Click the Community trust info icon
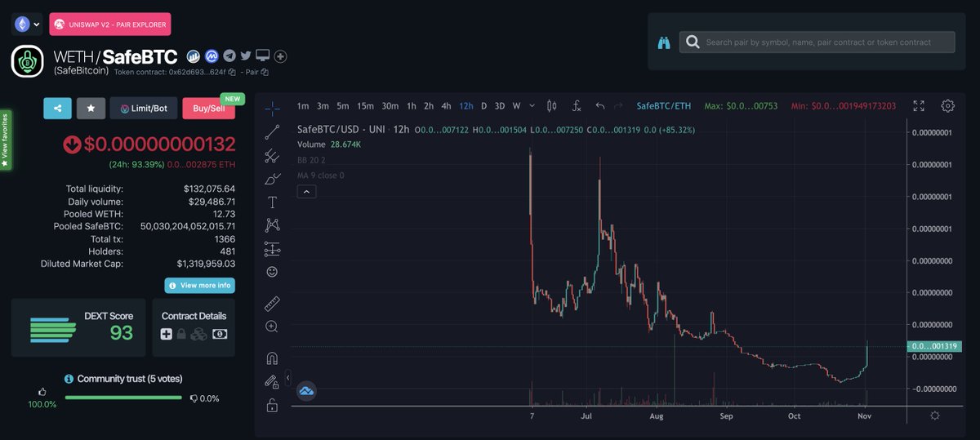Screen dimensions: 980x440 pos(69,379)
